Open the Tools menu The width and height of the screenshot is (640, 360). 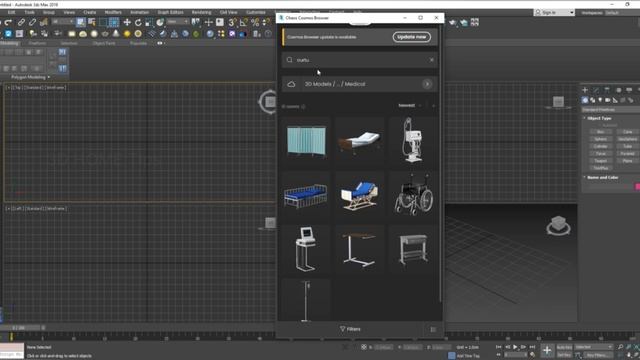29,12
